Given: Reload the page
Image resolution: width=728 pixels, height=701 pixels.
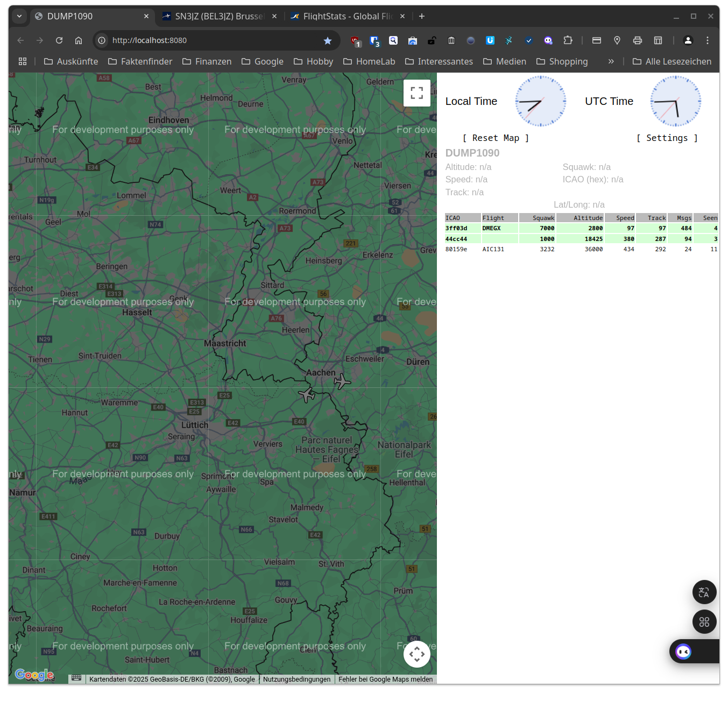Looking at the screenshot, I should (x=59, y=40).
